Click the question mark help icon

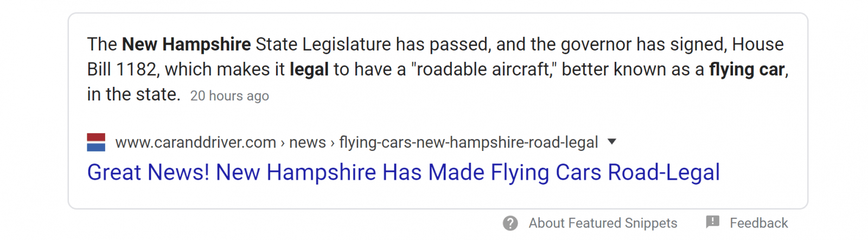point(510,223)
